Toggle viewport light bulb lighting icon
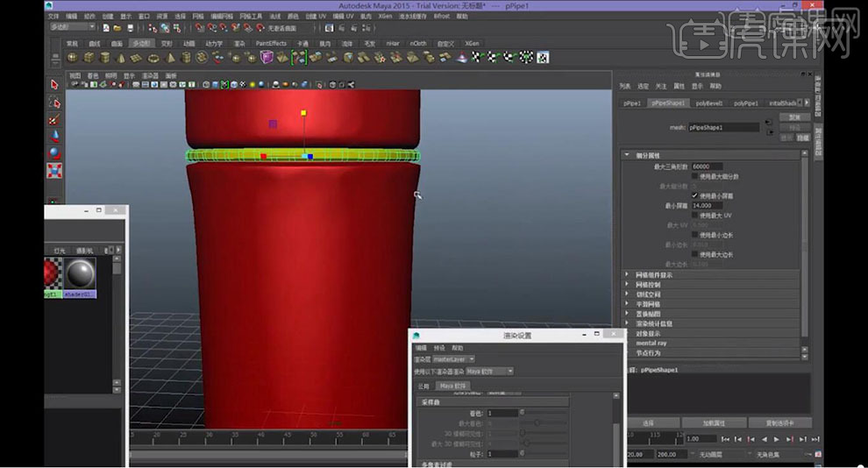The height and width of the screenshot is (468, 868). click(x=253, y=85)
